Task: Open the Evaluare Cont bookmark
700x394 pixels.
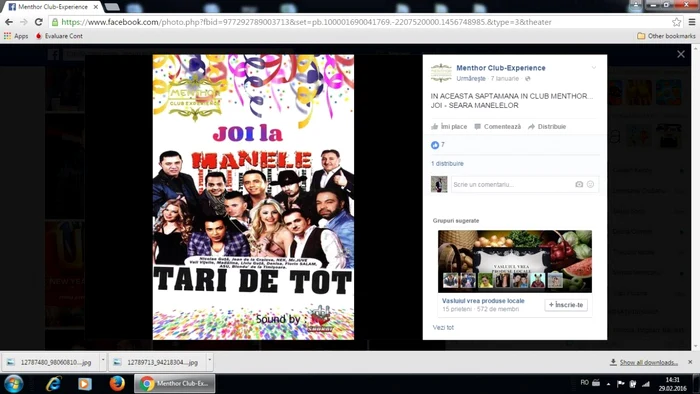Action: coord(59,36)
